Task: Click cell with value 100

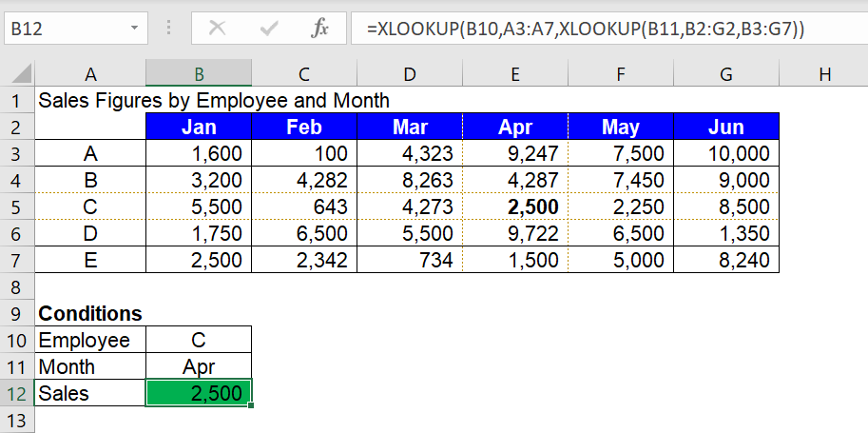Action: [x=304, y=153]
